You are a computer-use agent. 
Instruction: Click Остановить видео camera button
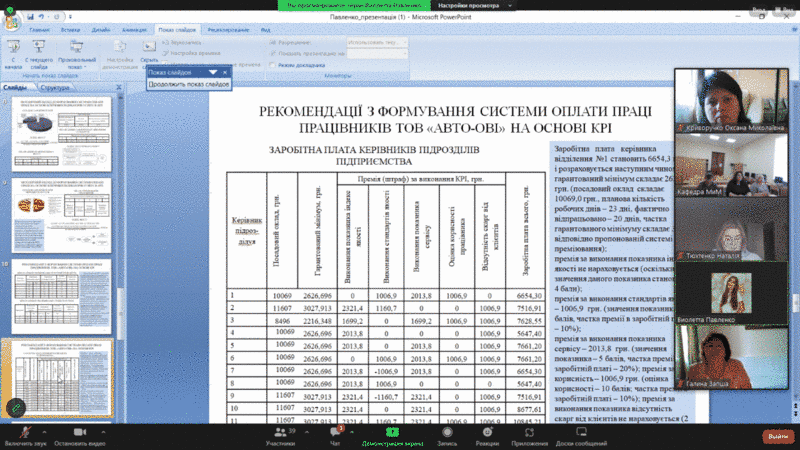(x=80, y=437)
